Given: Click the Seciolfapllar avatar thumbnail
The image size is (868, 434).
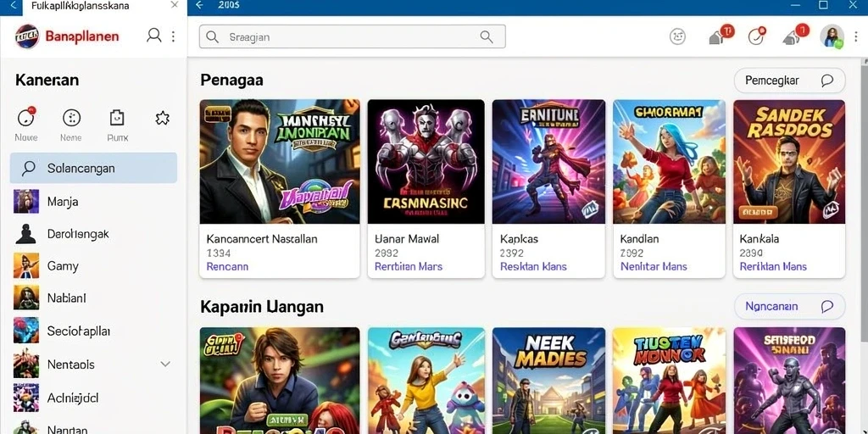Looking at the screenshot, I should click(26, 331).
